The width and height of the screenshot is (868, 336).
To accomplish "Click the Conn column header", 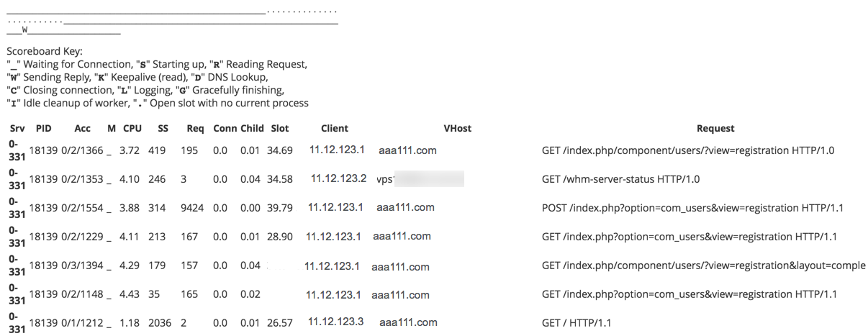I will (x=225, y=129).
